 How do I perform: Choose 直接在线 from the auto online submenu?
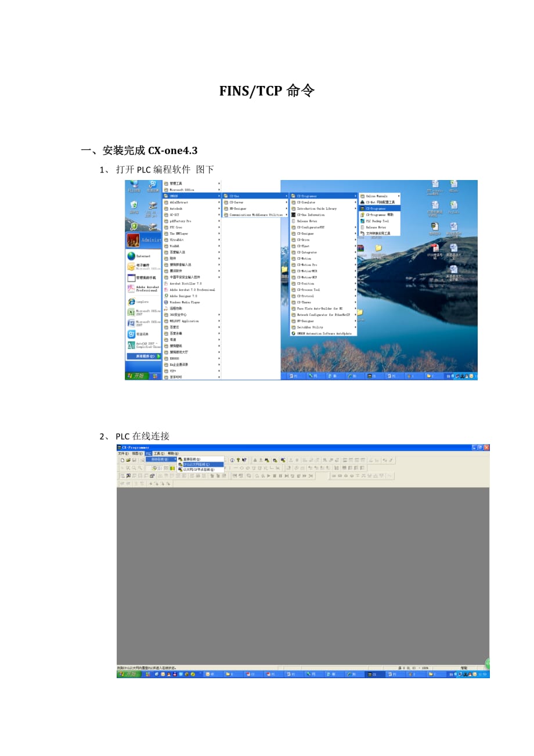coord(192,459)
